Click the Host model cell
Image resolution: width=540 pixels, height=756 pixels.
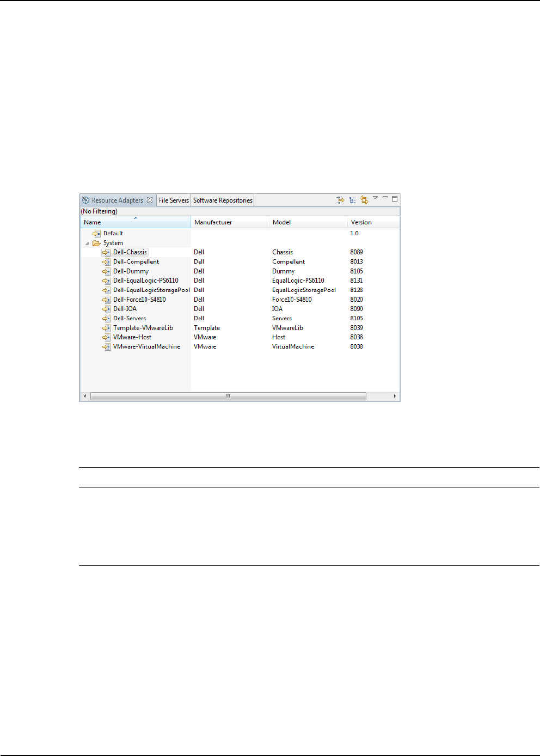(279, 337)
